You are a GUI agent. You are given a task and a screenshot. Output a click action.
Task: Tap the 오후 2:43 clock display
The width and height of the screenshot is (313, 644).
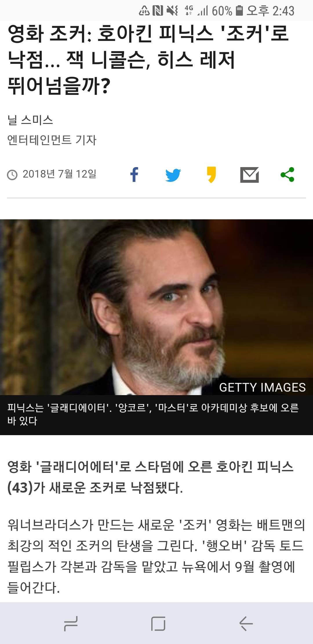(x=270, y=11)
